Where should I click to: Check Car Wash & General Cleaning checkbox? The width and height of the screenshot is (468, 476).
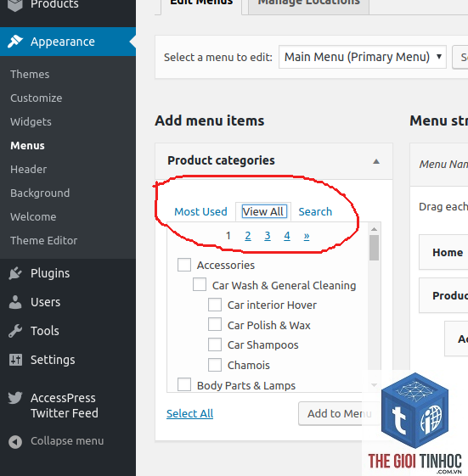[200, 284]
